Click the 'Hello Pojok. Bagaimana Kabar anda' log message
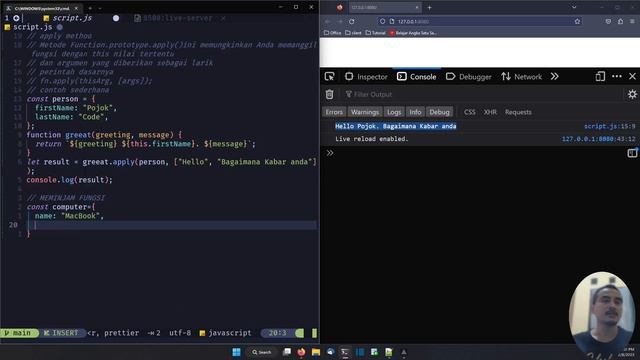The width and height of the screenshot is (640, 360). click(396, 126)
